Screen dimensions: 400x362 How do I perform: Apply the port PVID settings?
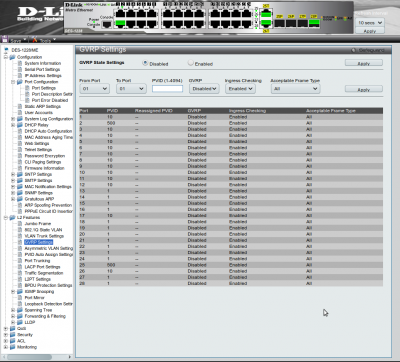[364, 89]
